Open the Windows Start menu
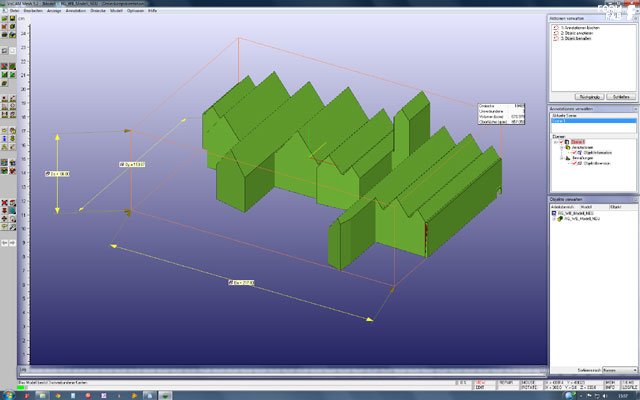Image resolution: width=640 pixels, height=400 pixels. tap(9, 395)
